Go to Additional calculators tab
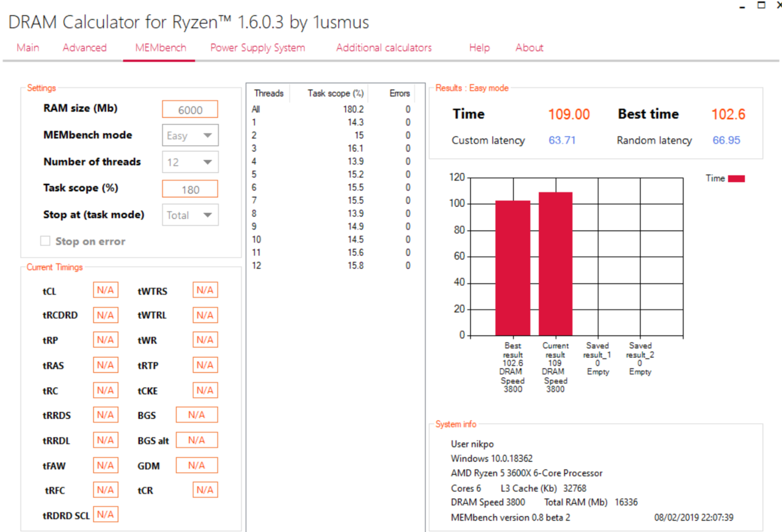The image size is (782, 532). pos(384,48)
